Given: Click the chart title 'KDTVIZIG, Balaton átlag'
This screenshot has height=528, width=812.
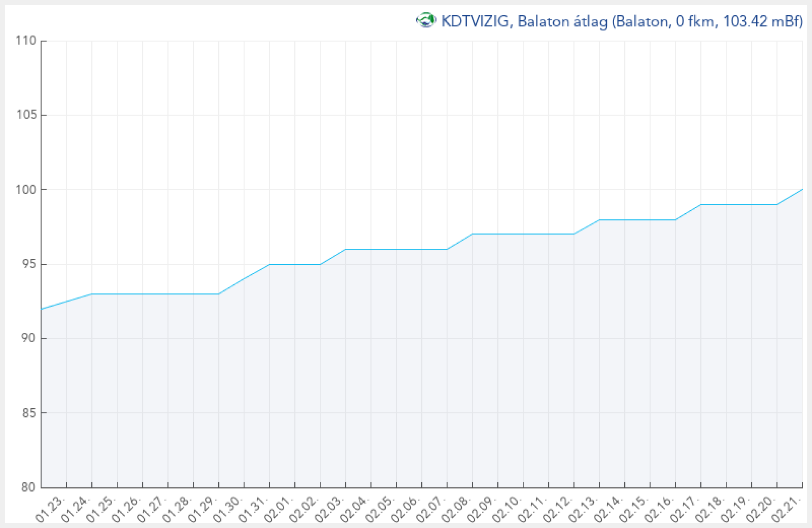Looking at the screenshot, I should tap(525, 21).
